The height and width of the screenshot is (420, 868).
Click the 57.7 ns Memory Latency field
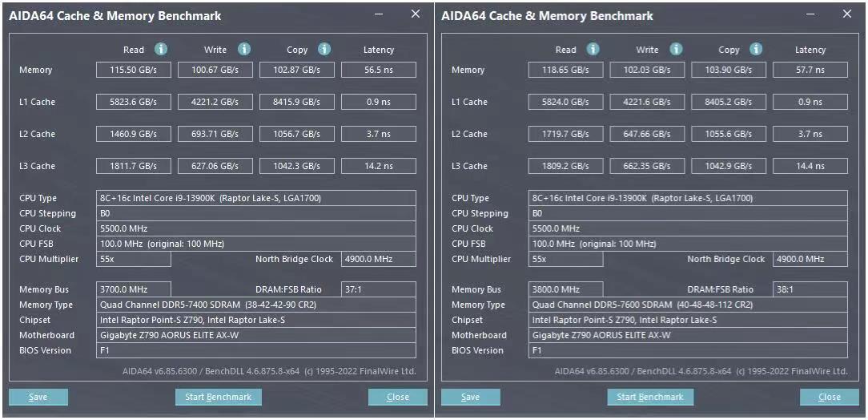pos(810,70)
